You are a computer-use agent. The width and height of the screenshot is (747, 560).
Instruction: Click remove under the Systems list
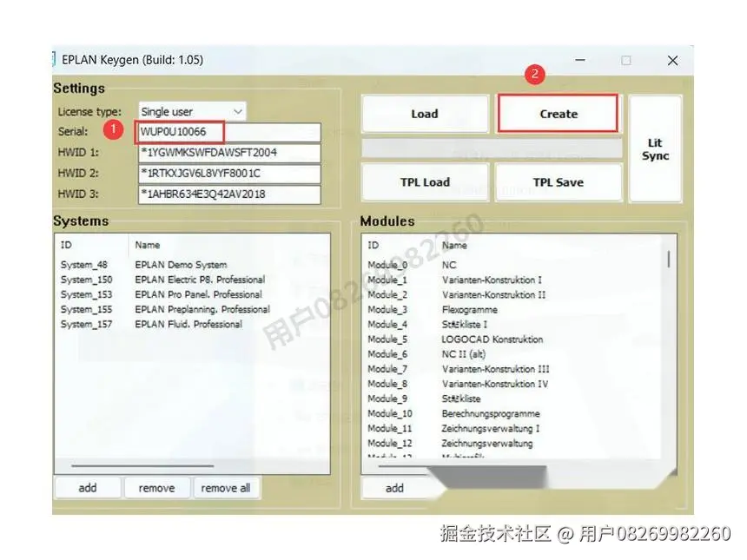pyautogui.click(x=156, y=488)
